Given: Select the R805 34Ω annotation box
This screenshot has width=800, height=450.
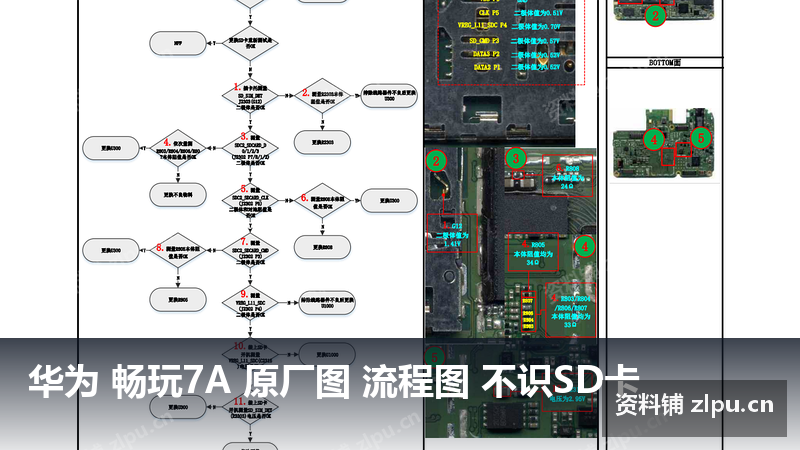Looking at the screenshot, I should [533, 252].
